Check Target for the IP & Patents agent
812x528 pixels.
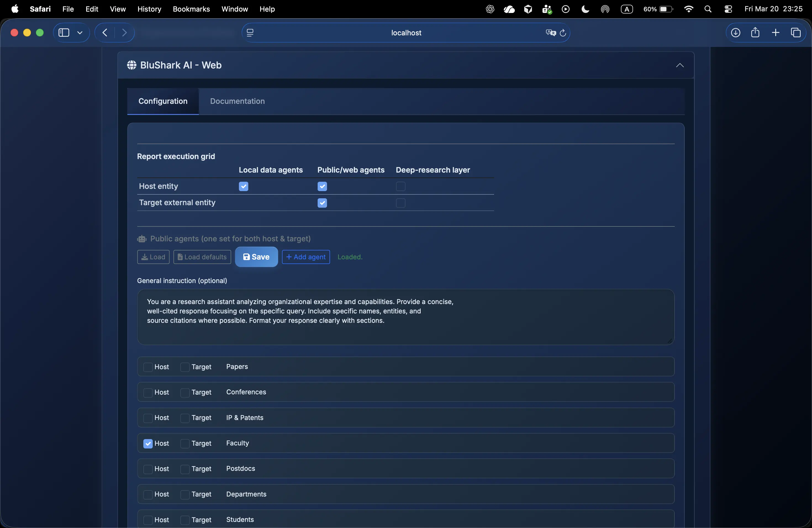tap(185, 418)
